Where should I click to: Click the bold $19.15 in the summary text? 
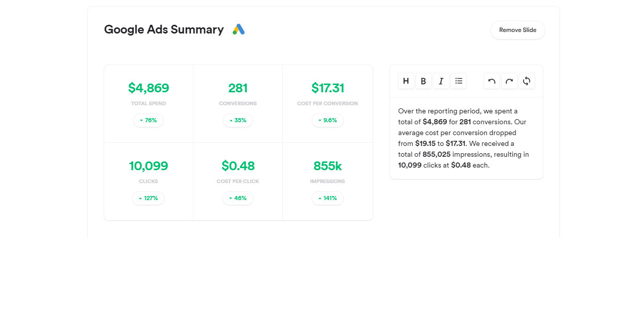pyautogui.click(x=425, y=144)
